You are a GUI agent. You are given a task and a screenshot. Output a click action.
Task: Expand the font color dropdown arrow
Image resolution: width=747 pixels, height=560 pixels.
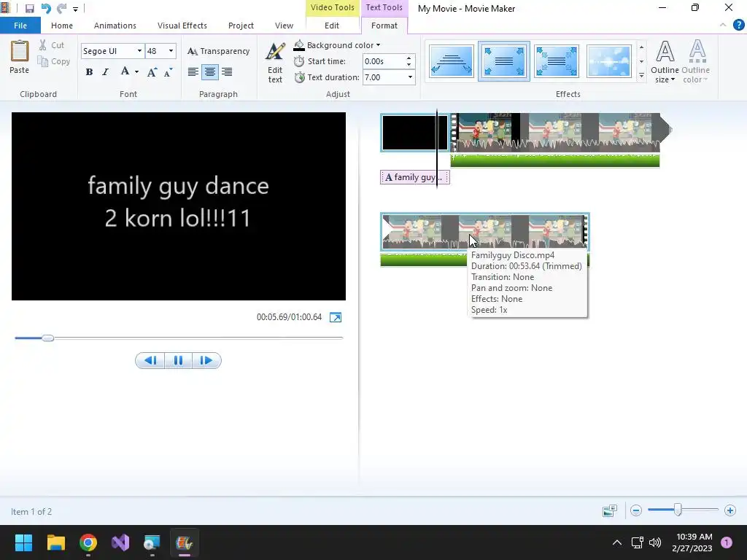pyautogui.click(x=136, y=72)
